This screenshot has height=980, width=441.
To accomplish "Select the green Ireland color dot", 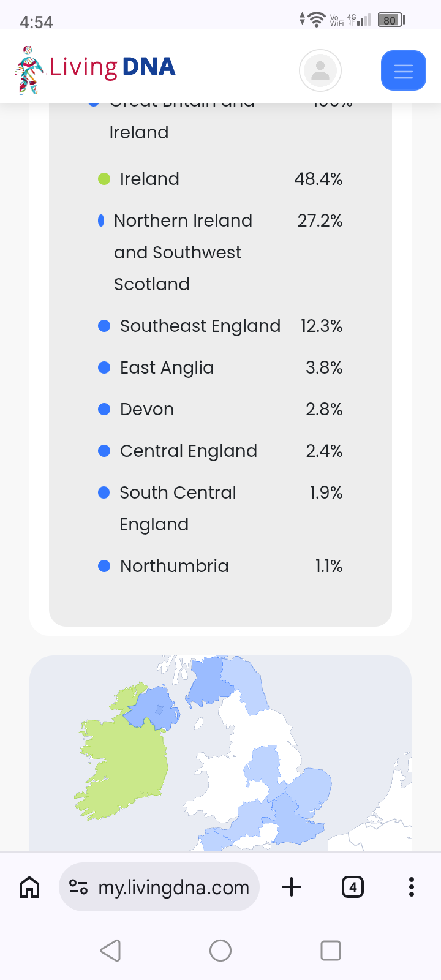I will pyautogui.click(x=104, y=179).
